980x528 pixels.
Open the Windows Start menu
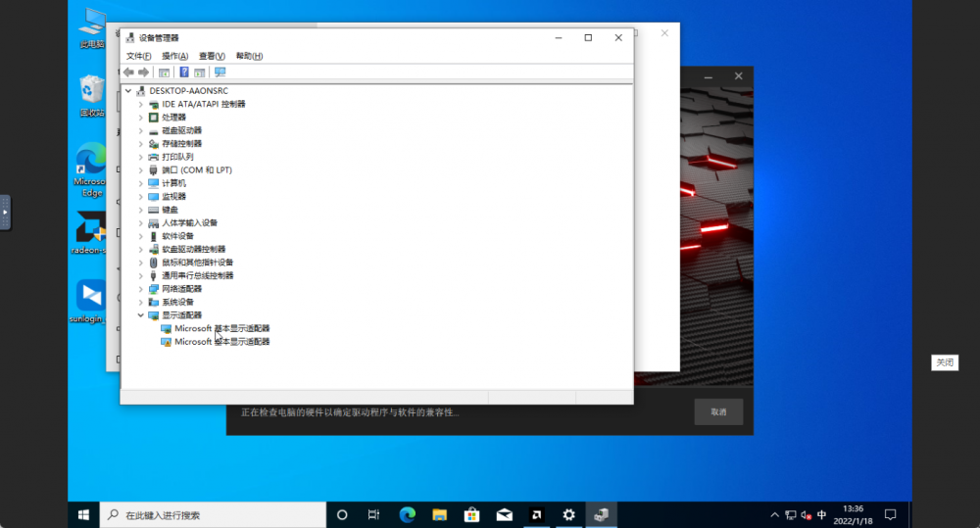(83, 515)
